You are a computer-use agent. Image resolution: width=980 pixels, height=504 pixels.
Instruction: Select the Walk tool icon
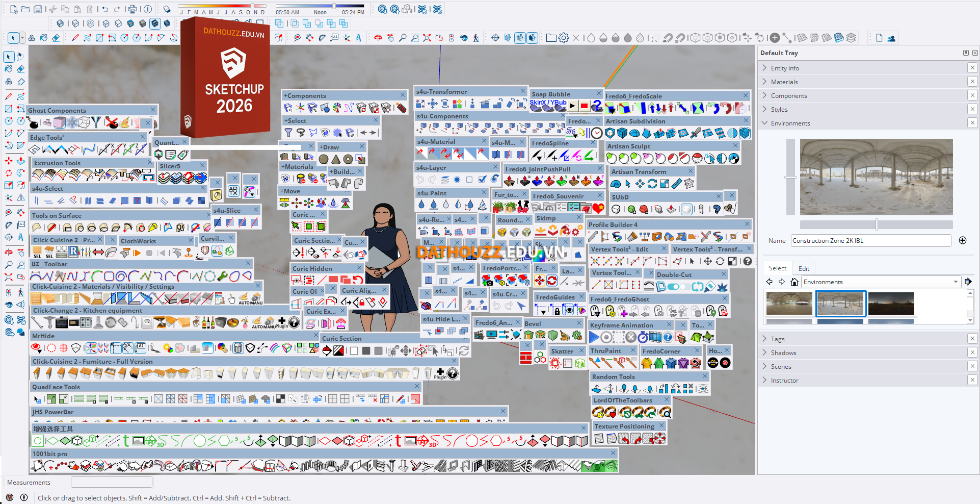pos(475,38)
